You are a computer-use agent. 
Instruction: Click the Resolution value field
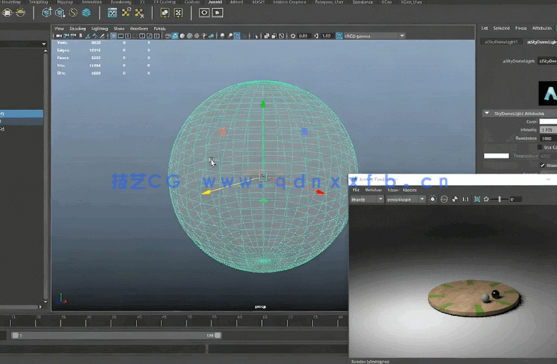548,138
